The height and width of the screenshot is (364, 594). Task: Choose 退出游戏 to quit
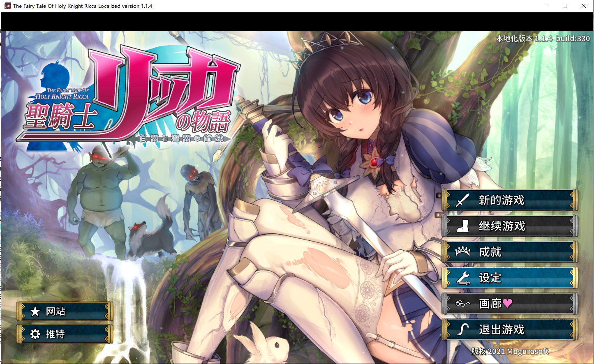pyautogui.click(x=510, y=329)
